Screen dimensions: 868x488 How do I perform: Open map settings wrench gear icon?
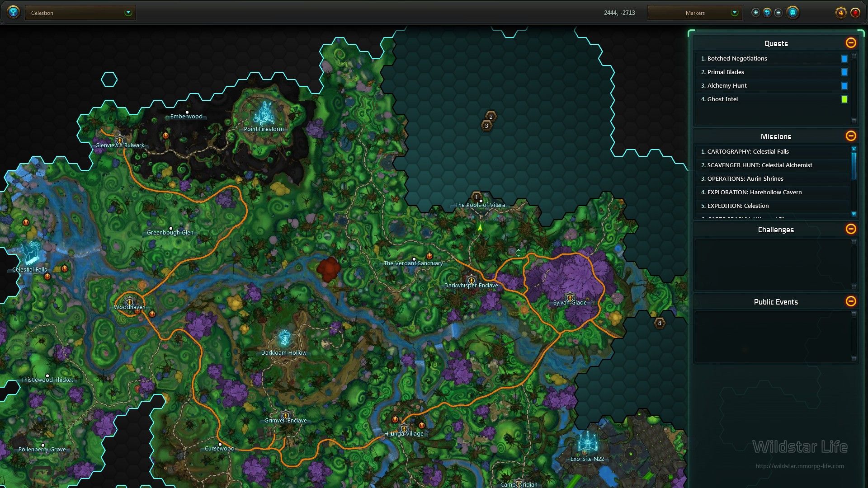point(840,13)
